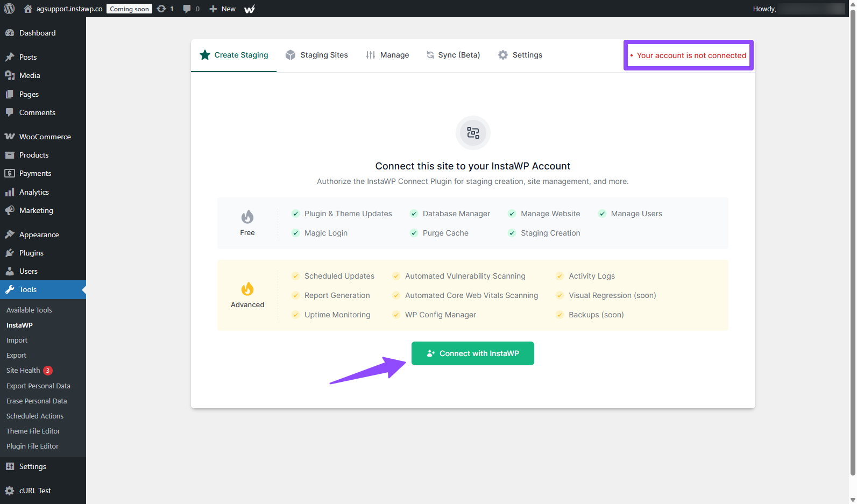Click the Marketing megaphone icon
The image size is (857, 504).
[10, 210]
